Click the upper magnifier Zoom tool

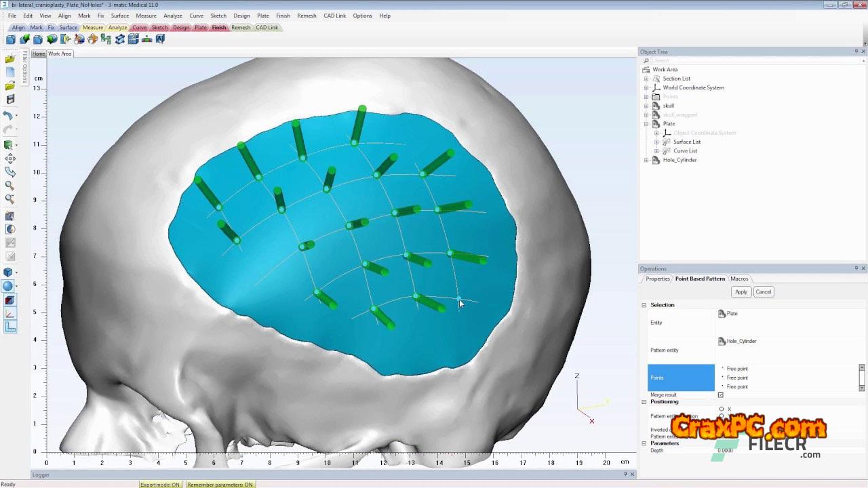(x=9, y=186)
